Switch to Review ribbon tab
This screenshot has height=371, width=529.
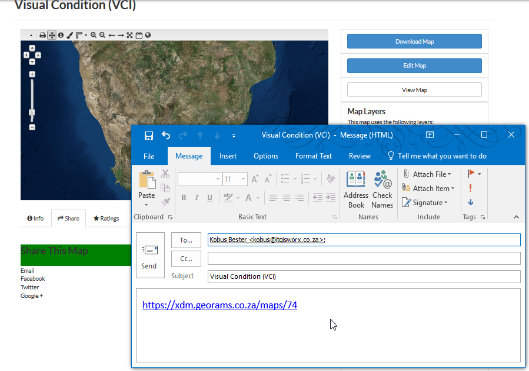(x=360, y=156)
